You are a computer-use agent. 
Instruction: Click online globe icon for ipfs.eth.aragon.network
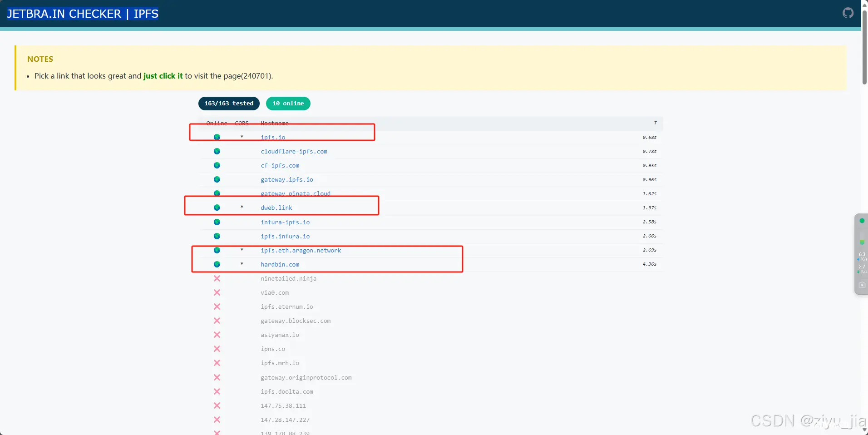pyautogui.click(x=217, y=250)
